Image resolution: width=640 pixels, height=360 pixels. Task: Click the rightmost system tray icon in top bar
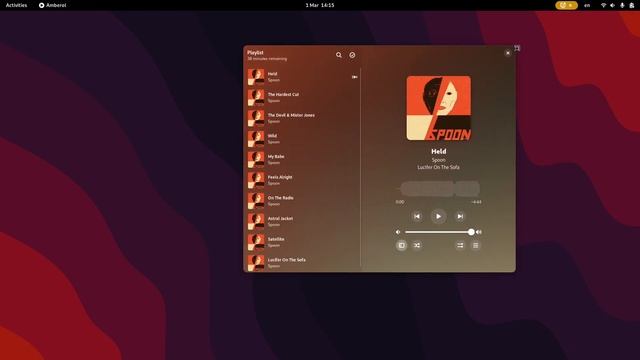632,5
